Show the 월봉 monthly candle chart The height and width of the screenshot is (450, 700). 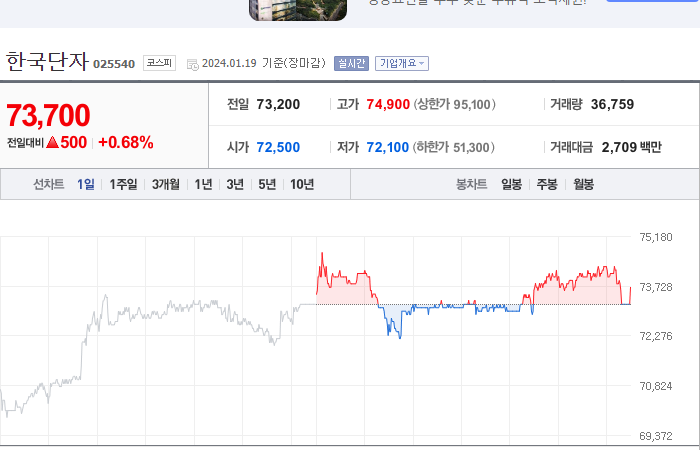pos(583,184)
